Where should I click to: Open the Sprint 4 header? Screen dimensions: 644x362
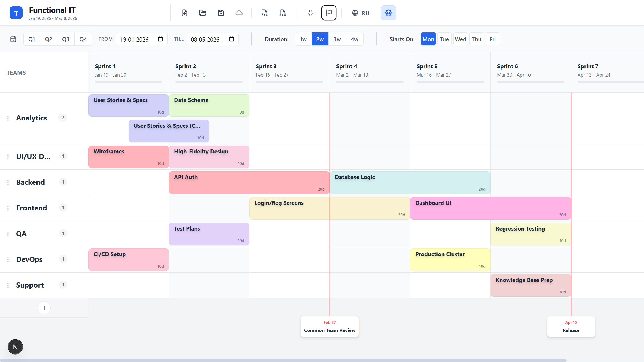[370, 72]
